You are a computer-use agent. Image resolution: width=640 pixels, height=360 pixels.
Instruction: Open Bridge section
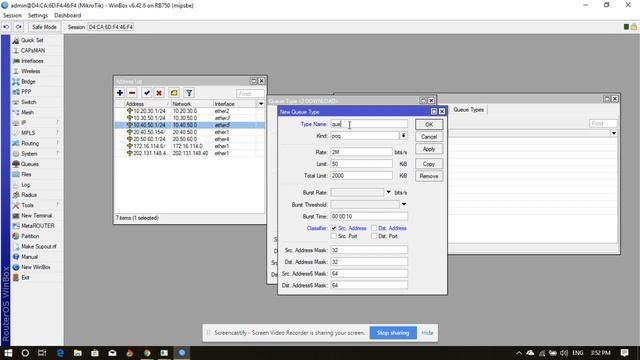(x=28, y=82)
